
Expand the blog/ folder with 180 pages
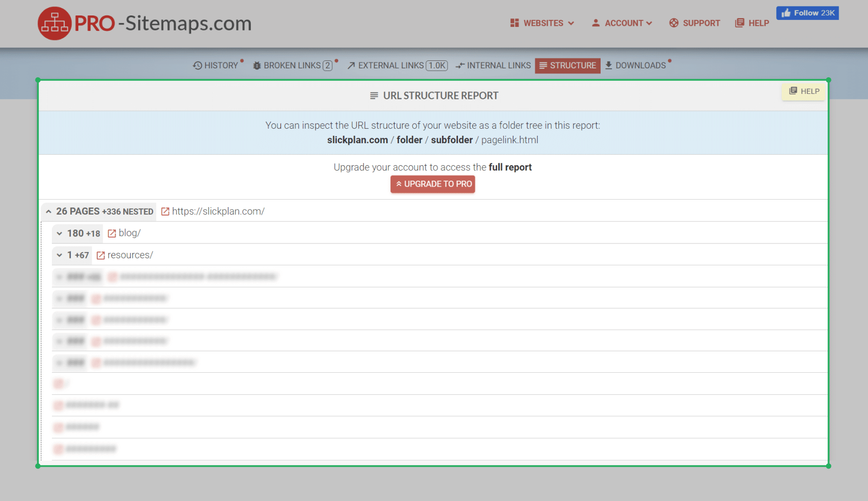(59, 234)
